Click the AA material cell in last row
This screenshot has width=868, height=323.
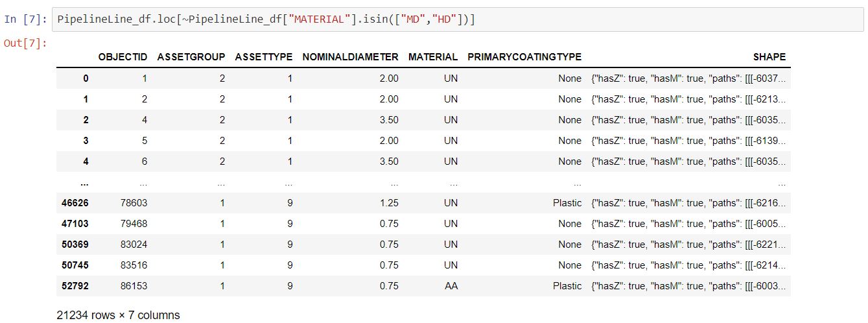[x=451, y=286]
